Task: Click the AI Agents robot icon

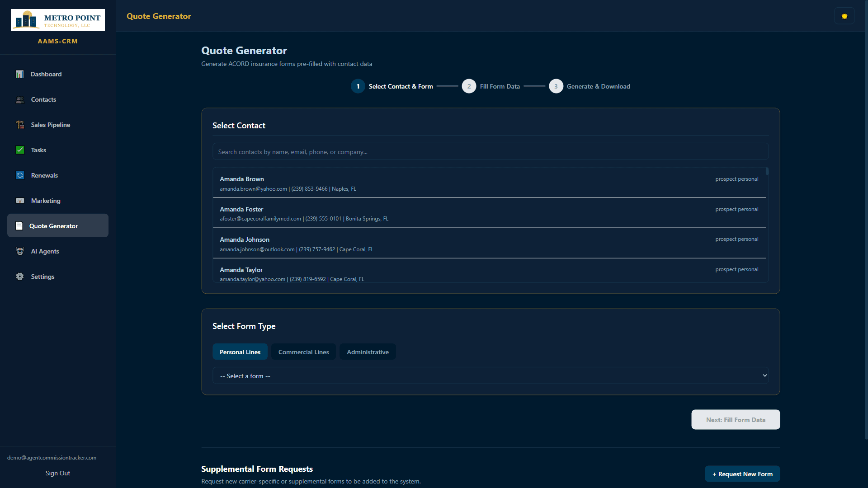Action: [x=20, y=251]
